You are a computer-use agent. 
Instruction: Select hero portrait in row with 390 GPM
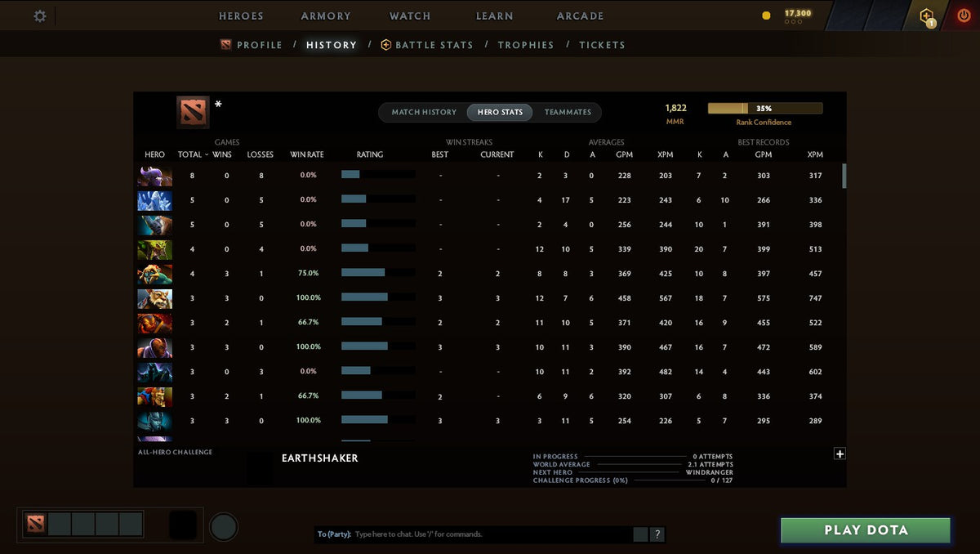pyautogui.click(x=154, y=347)
